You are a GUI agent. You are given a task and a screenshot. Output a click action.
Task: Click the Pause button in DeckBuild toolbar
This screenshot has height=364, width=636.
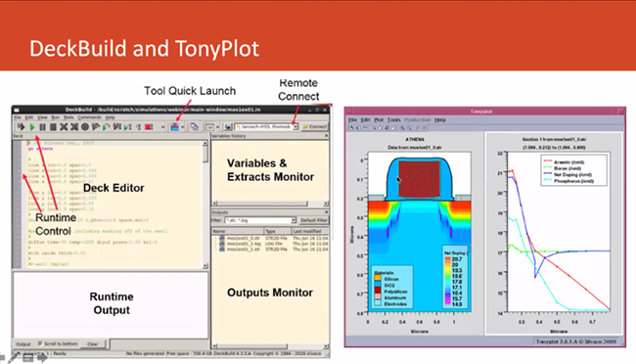(43, 127)
